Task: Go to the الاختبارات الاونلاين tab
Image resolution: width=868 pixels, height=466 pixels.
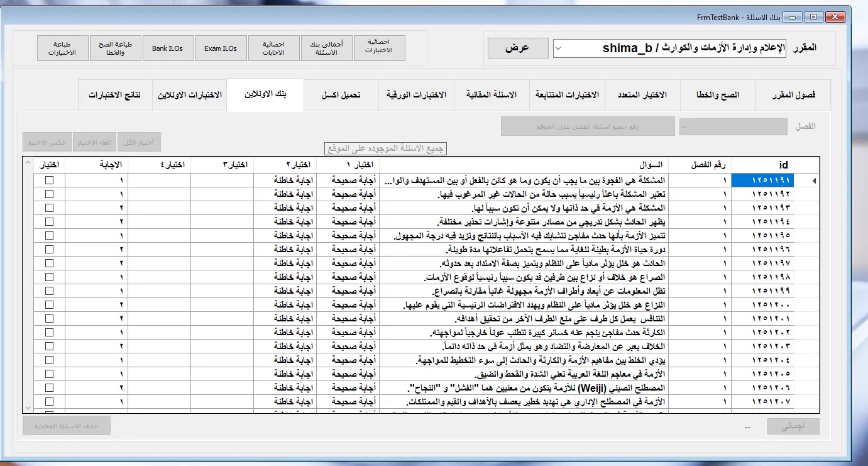Action: click(189, 95)
